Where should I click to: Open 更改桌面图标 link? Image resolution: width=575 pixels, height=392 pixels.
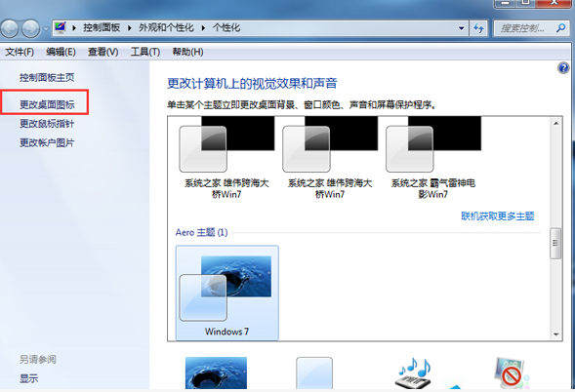pyautogui.click(x=47, y=104)
